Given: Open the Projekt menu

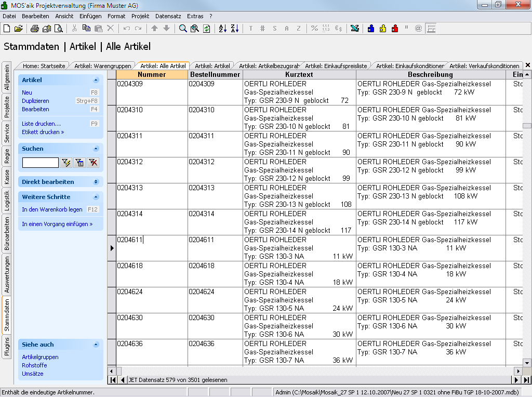Looking at the screenshot, I should click(140, 16).
